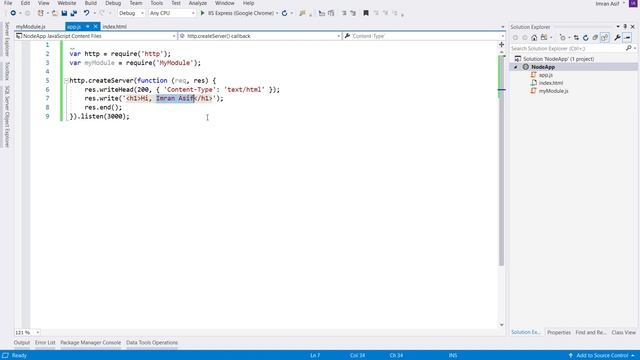Image resolution: width=640 pixels, height=360 pixels.
Task: Click the Save All toolbar icon
Action: pos(74,13)
